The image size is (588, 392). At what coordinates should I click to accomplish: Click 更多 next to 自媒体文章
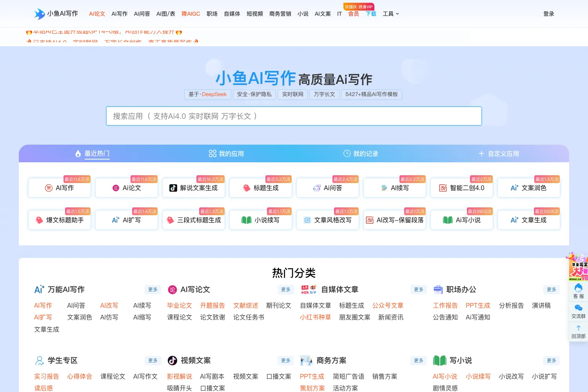(419, 290)
